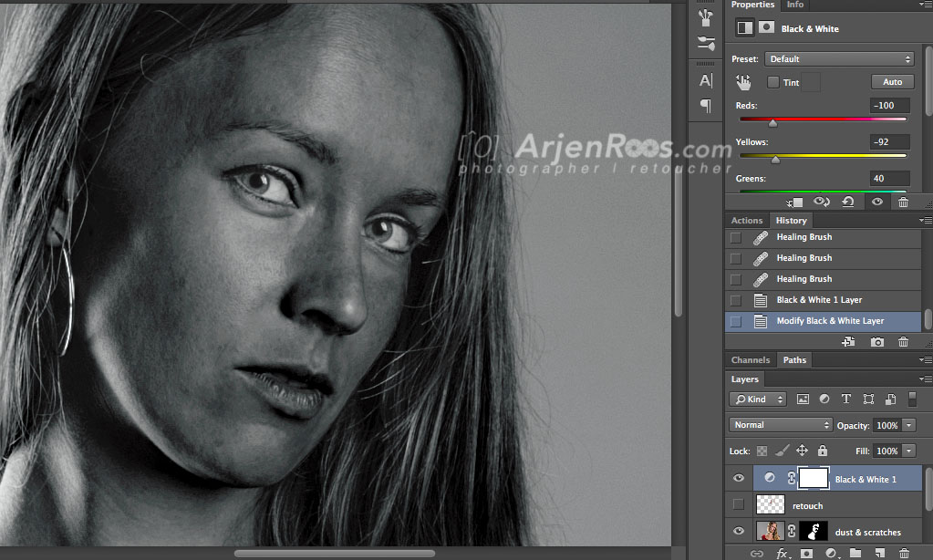
Task: Click the lock all padlock icon
Action: pyautogui.click(x=823, y=451)
